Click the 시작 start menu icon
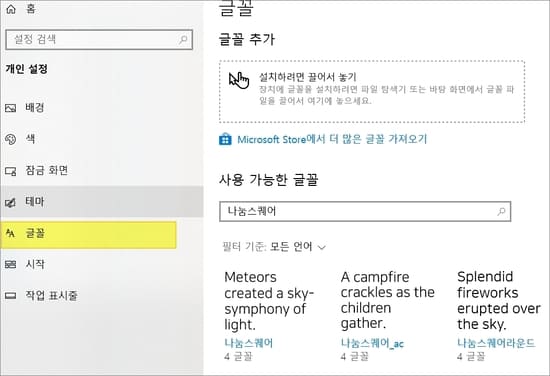Screen dimensions: 550x376 pyautogui.click(x=11, y=264)
